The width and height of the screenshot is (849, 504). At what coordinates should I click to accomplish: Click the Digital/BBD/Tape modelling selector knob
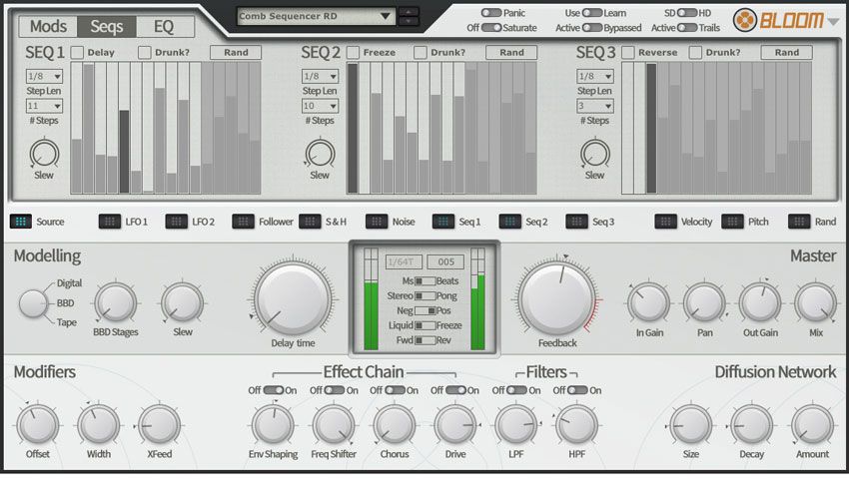(x=33, y=303)
